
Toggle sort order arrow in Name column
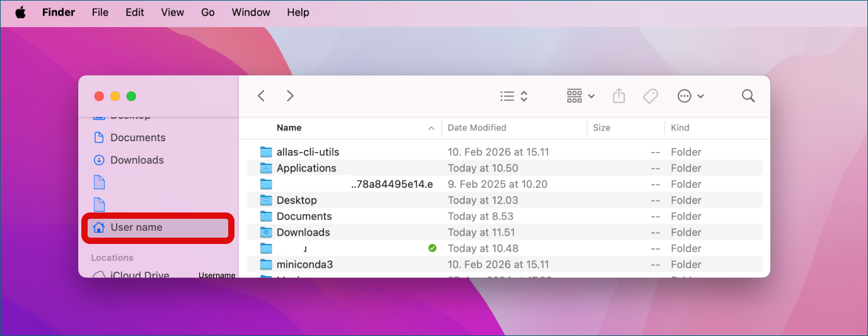pyautogui.click(x=431, y=129)
